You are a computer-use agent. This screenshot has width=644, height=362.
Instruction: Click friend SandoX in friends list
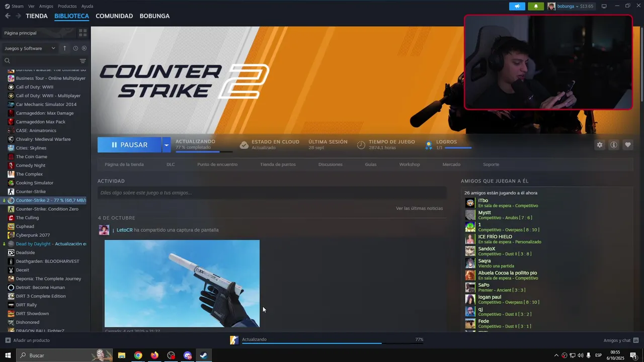pos(487,249)
